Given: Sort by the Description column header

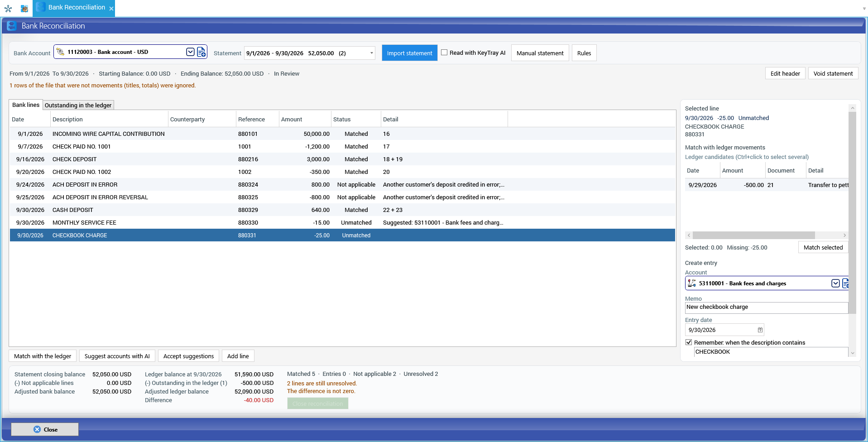Looking at the screenshot, I should tap(109, 119).
